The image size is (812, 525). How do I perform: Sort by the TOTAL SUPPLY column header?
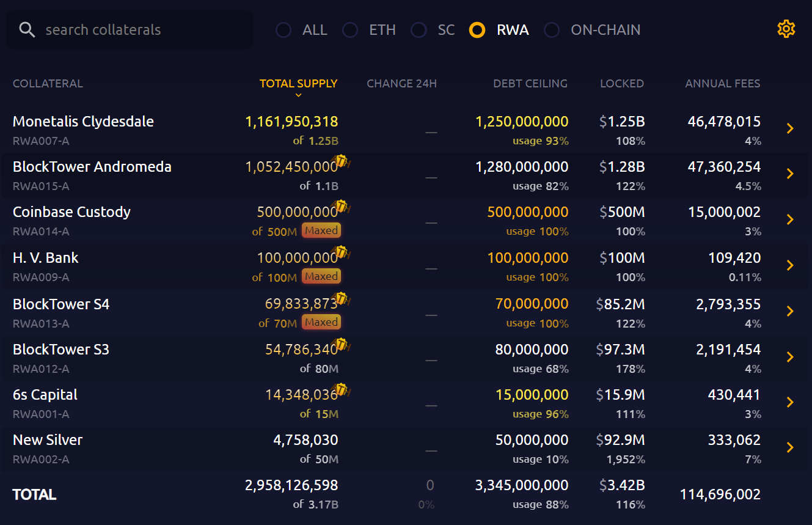tap(298, 84)
